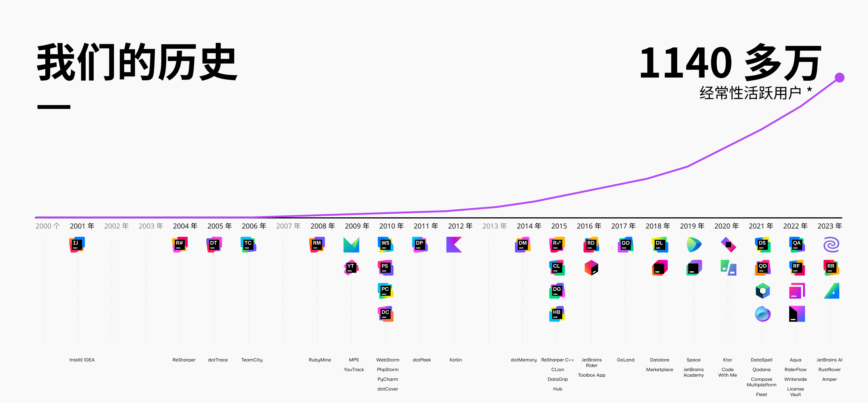The image size is (868, 403).
Task: Select the TeamCity TC icon
Action: (248, 245)
